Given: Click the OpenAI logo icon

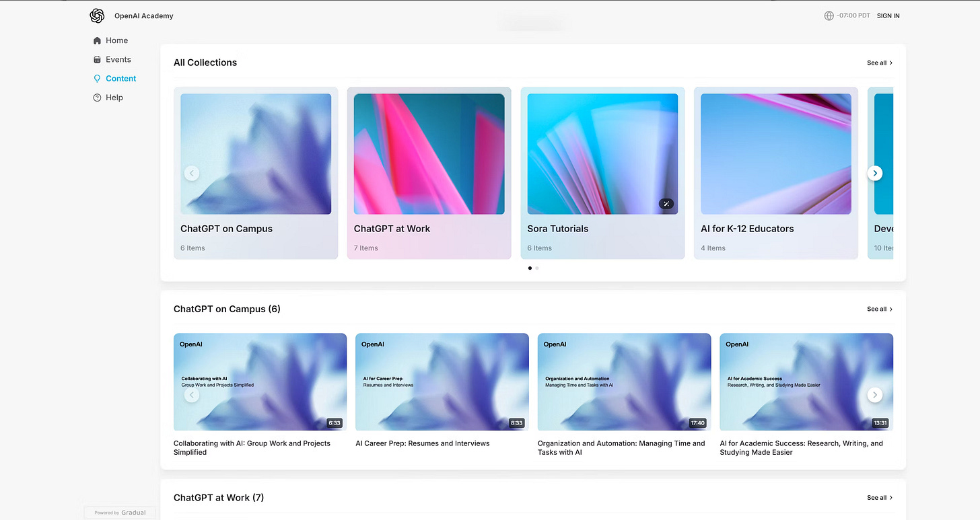Looking at the screenshot, I should (97, 15).
